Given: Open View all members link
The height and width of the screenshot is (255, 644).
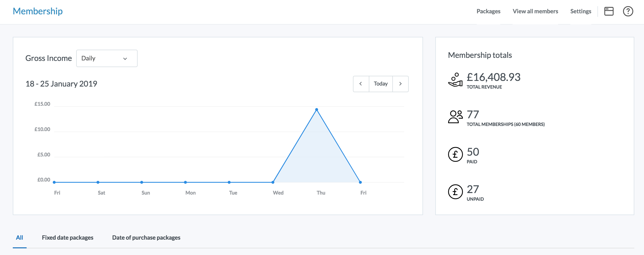Looking at the screenshot, I should tap(535, 11).
